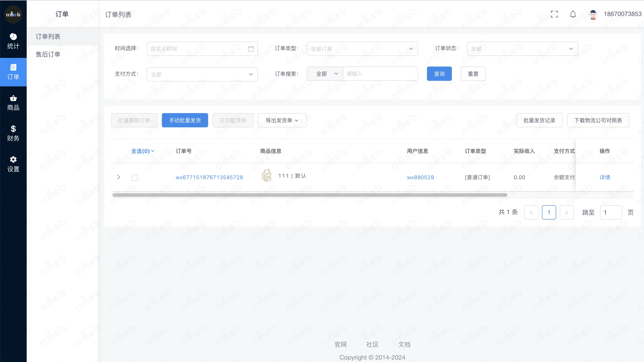Go to next page arrow

[566, 213]
